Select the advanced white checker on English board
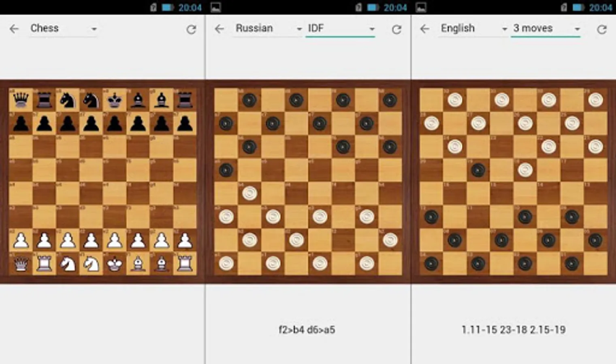Image resolution: width=616 pixels, height=364 pixels. pyautogui.click(x=525, y=170)
